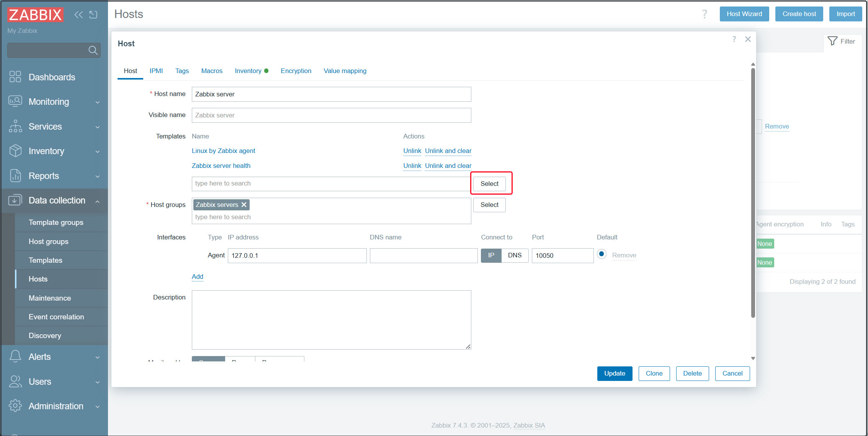Image resolution: width=868 pixels, height=436 pixels.
Task: Select the Default interface radio button
Action: tap(602, 254)
